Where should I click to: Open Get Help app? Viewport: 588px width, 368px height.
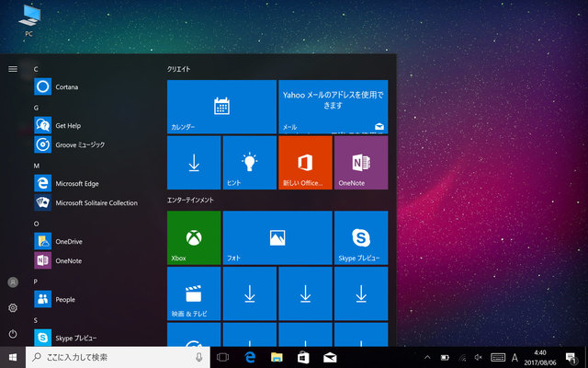pos(57,125)
